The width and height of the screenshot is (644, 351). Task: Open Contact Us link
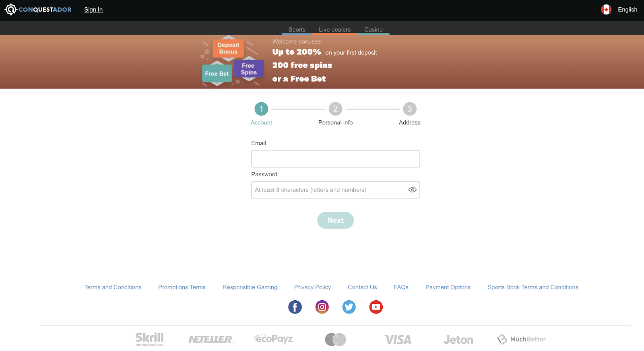coord(362,287)
